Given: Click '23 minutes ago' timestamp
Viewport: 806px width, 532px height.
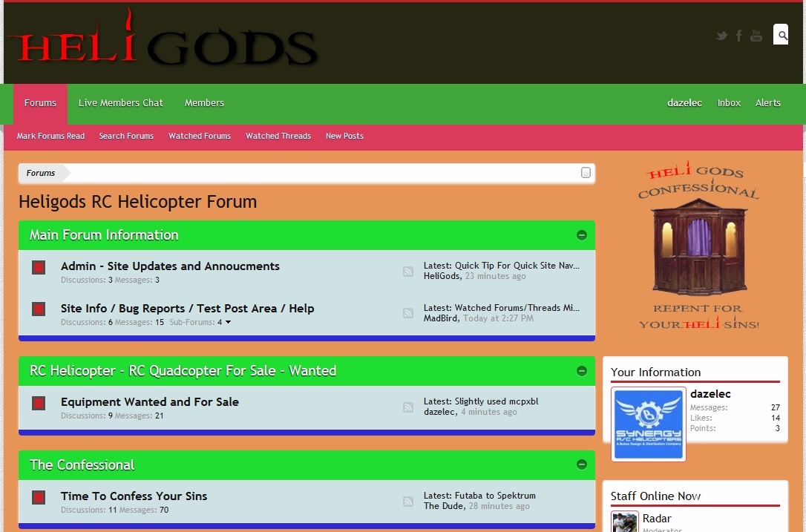Looking at the screenshot, I should point(496,276).
